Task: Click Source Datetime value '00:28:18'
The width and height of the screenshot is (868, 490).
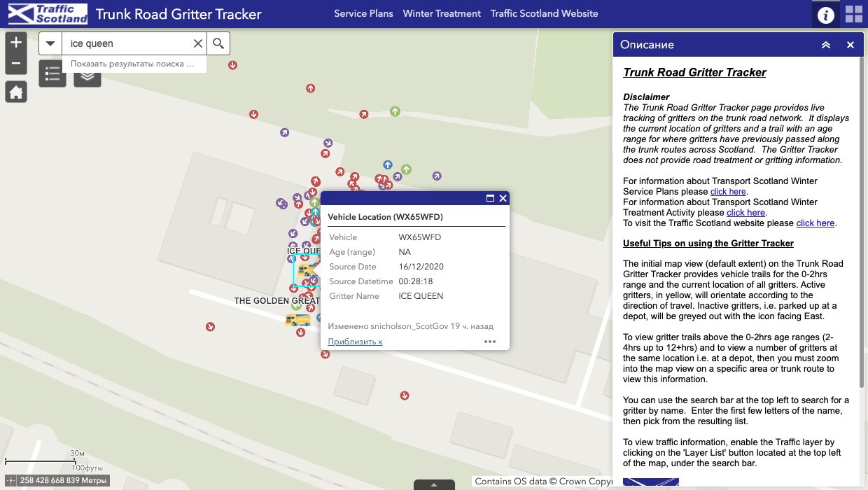Action: click(x=416, y=281)
